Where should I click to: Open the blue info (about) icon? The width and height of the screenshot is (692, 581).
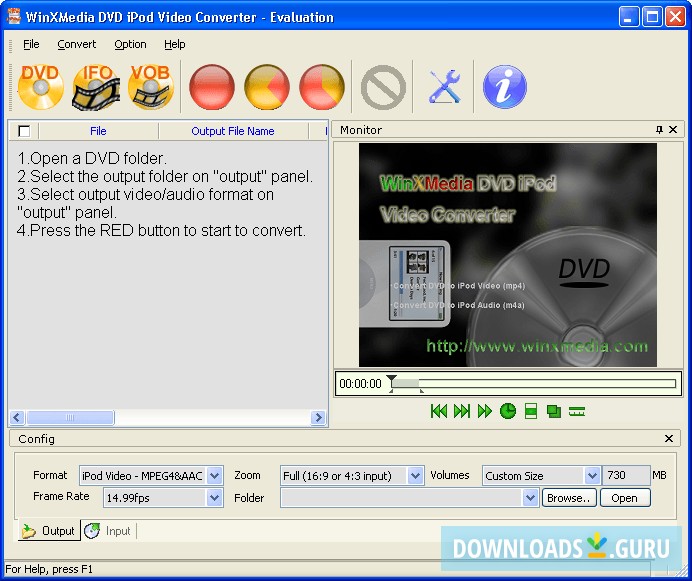point(505,87)
